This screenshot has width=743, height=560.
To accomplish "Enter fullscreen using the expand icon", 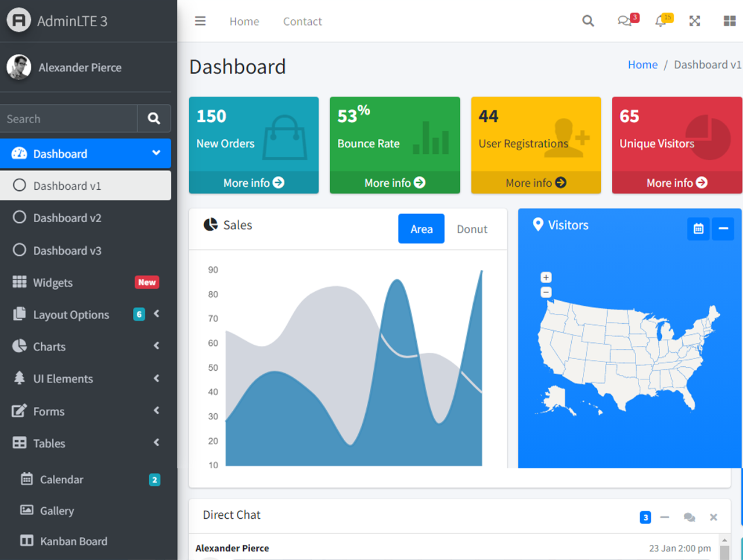I will point(695,21).
